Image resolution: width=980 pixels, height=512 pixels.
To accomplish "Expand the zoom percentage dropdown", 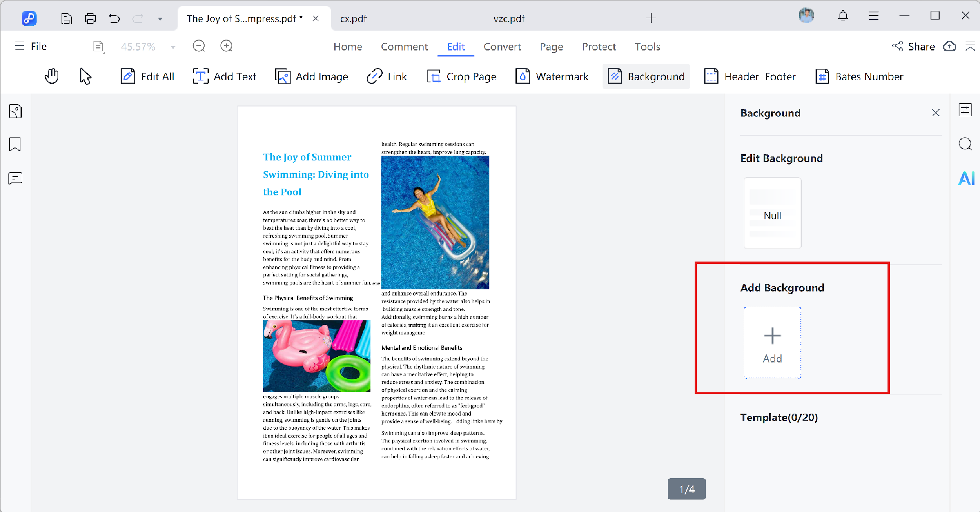I will (x=173, y=47).
